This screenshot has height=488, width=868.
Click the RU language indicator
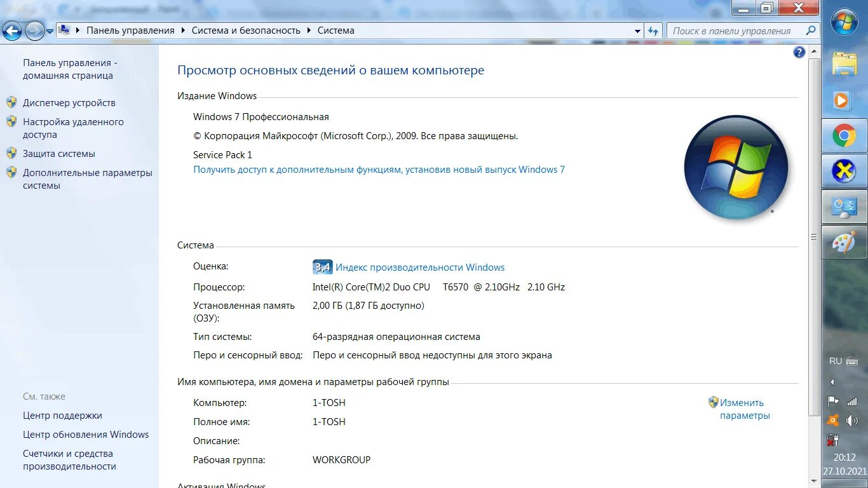[836, 361]
